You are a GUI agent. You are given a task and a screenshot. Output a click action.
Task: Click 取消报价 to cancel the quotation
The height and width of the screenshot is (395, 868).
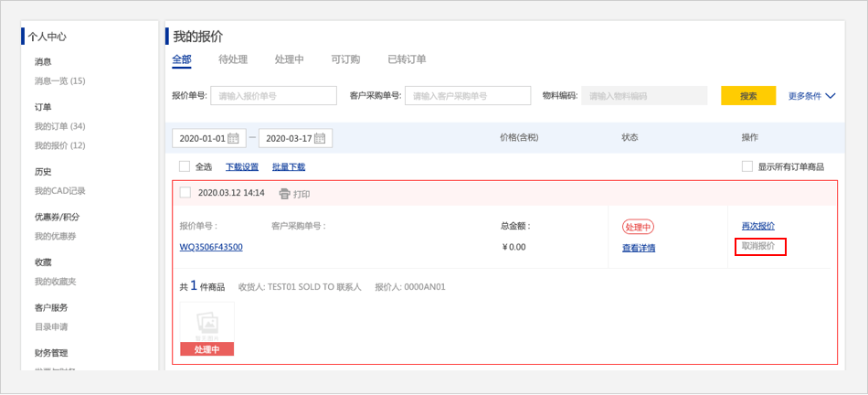[x=758, y=246]
